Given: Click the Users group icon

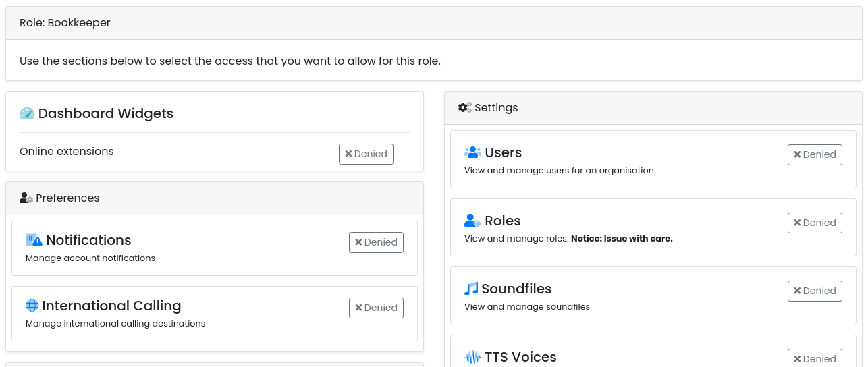Looking at the screenshot, I should point(472,152).
